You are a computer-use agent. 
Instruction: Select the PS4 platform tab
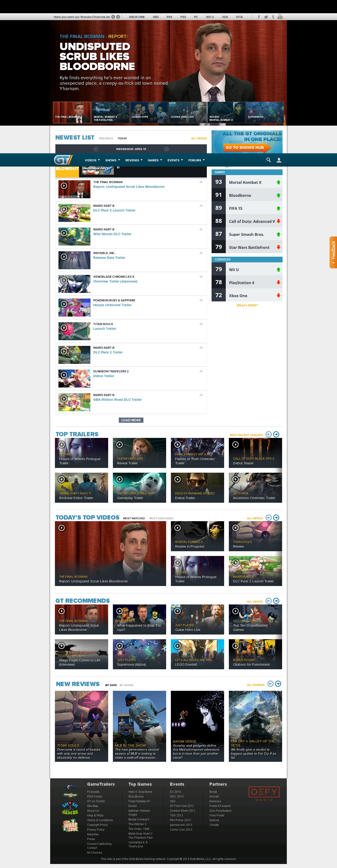click(169, 17)
